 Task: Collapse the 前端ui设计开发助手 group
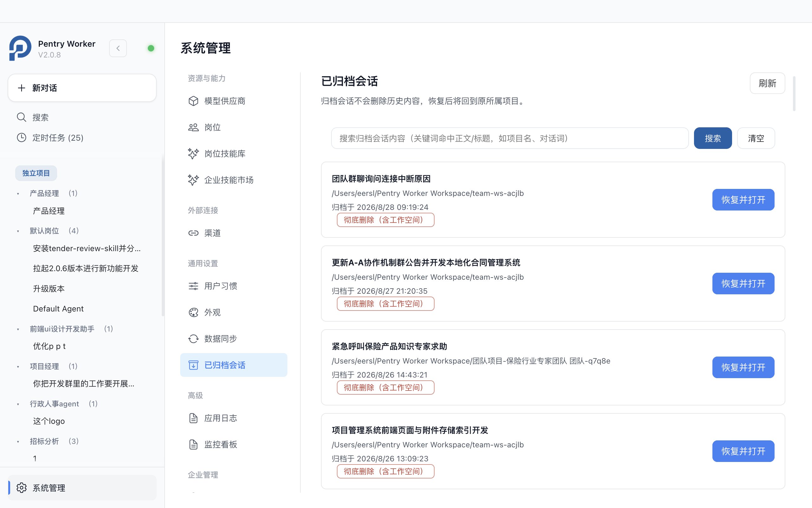pyautogui.click(x=18, y=329)
